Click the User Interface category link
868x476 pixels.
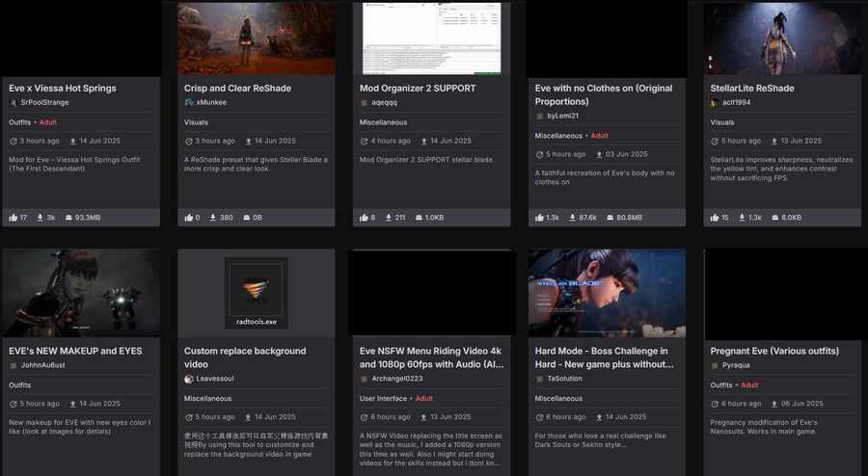(383, 399)
